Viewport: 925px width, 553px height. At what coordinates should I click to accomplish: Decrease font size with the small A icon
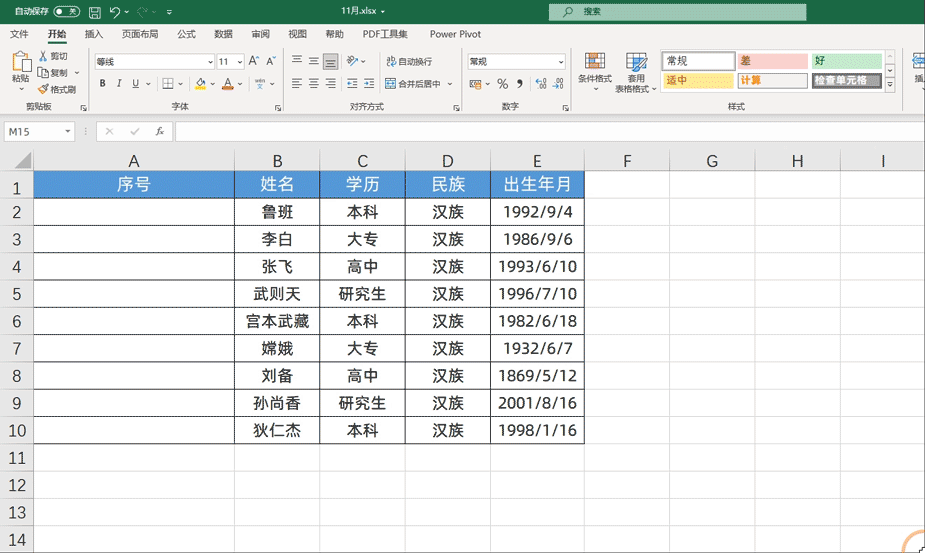coord(271,61)
